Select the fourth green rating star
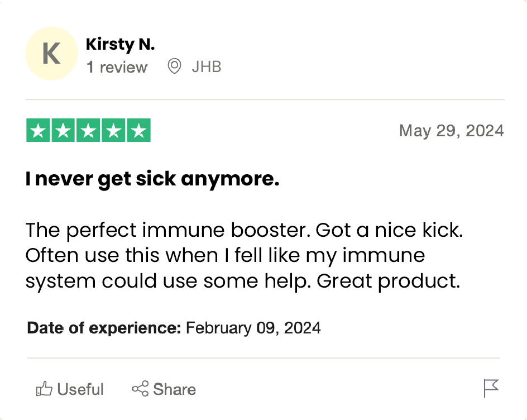The width and height of the screenshot is (527, 420). click(x=113, y=131)
